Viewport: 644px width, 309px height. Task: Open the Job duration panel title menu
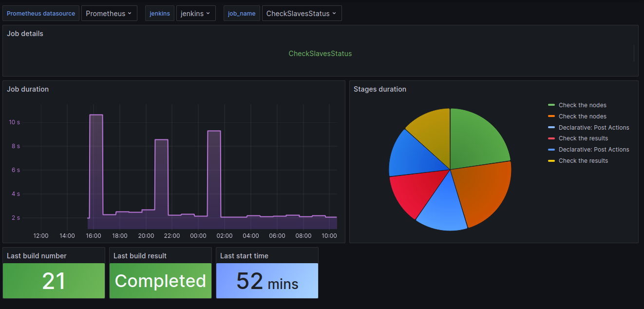tap(28, 89)
